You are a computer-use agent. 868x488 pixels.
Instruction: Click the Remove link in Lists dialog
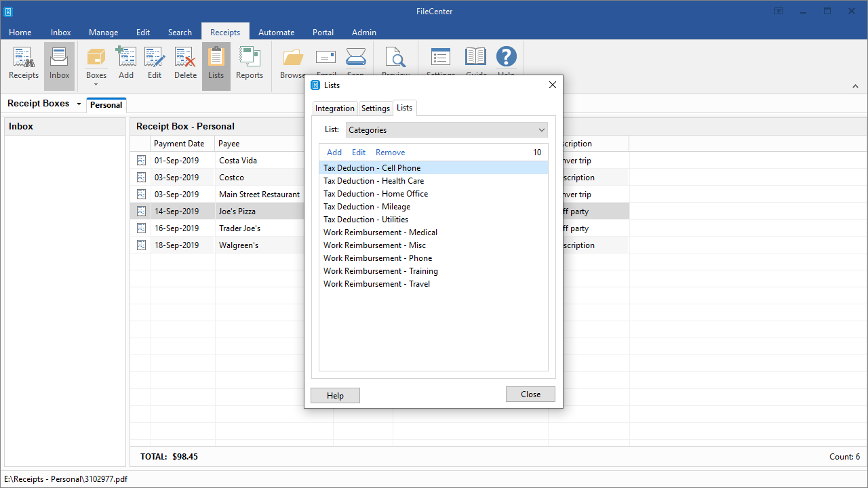pos(390,152)
